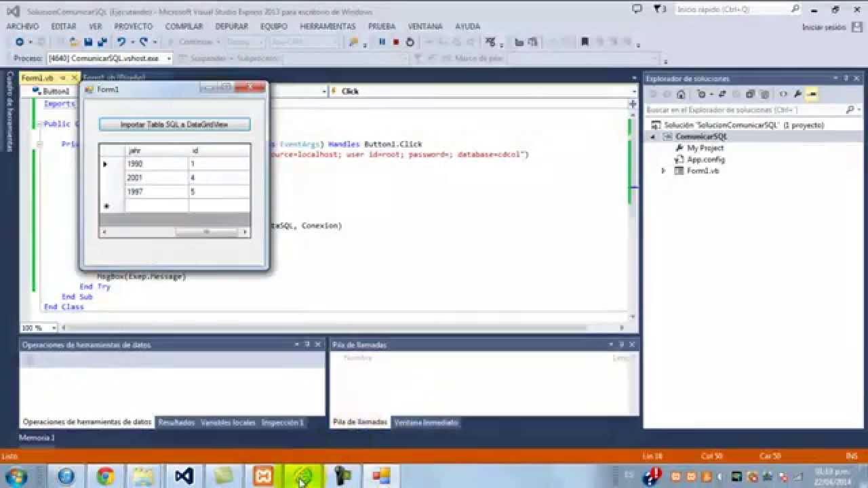The width and height of the screenshot is (868, 488).
Task: Open the EDITAR menu
Action: (x=64, y=26)
